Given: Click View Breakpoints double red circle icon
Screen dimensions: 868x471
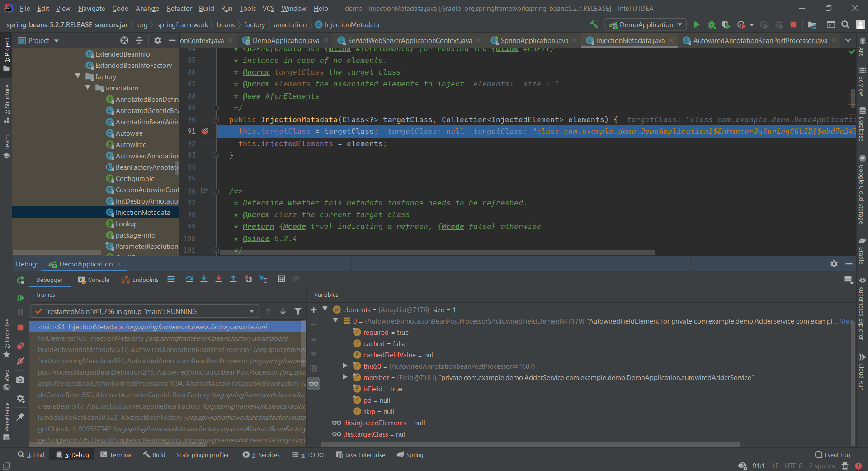Looking at the screenshot, I should (x=20, y=346).
